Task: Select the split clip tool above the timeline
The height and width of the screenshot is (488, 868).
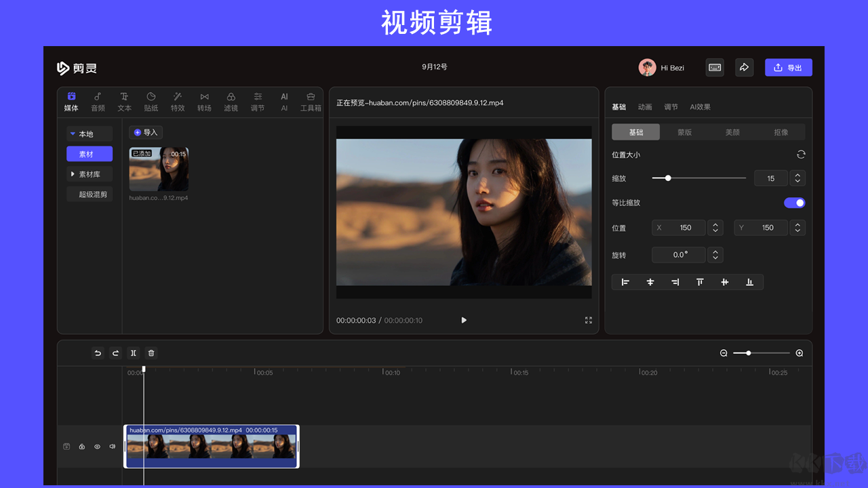Action: click(x=133, y=353)
